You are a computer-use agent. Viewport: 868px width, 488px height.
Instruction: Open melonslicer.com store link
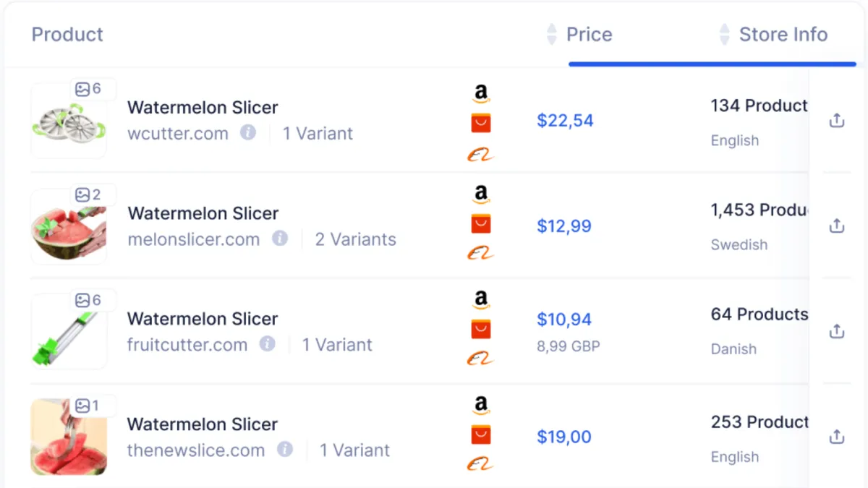194,239
